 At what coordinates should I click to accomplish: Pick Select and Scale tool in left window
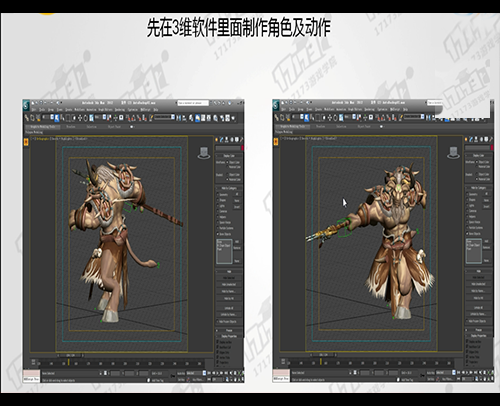[x=91, y=118]
